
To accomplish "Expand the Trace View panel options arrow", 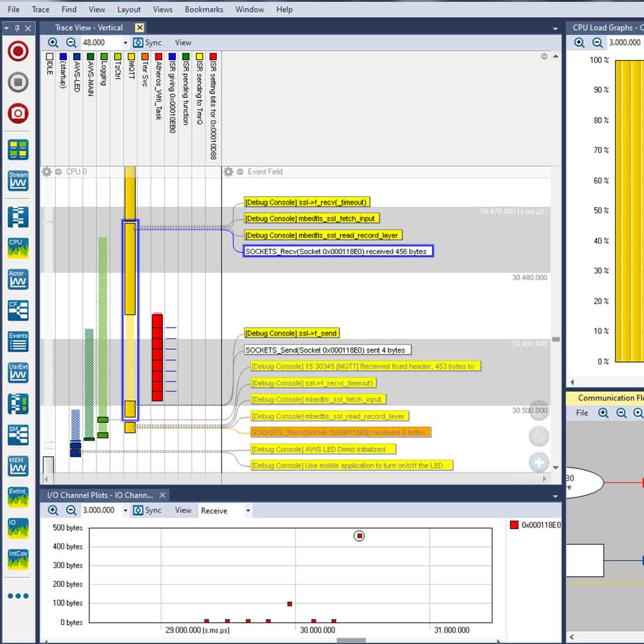I will click(x=555, y=29).
